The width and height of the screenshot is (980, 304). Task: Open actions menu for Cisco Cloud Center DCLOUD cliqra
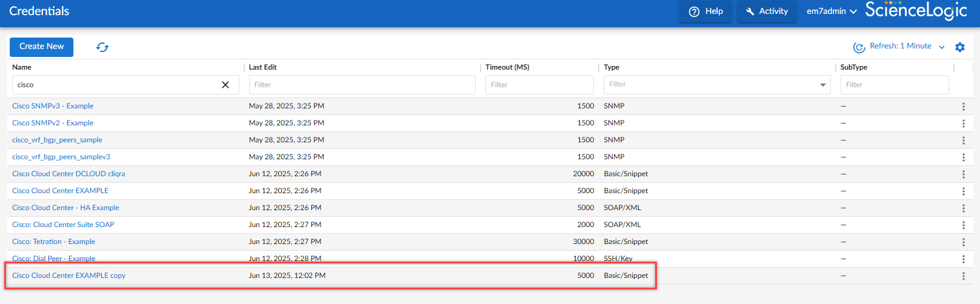click(x=963, y=174)
